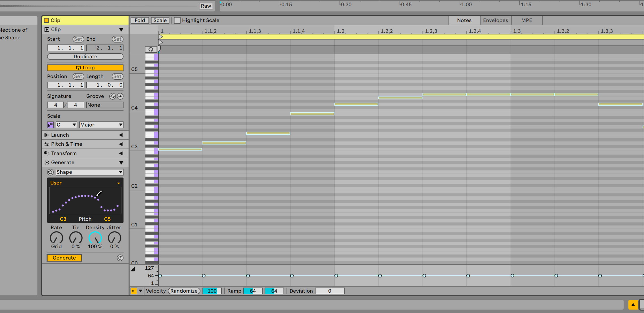Toggle the scale mode sharp-flat icon
644x313 pixels.
[x=50, y=125]
